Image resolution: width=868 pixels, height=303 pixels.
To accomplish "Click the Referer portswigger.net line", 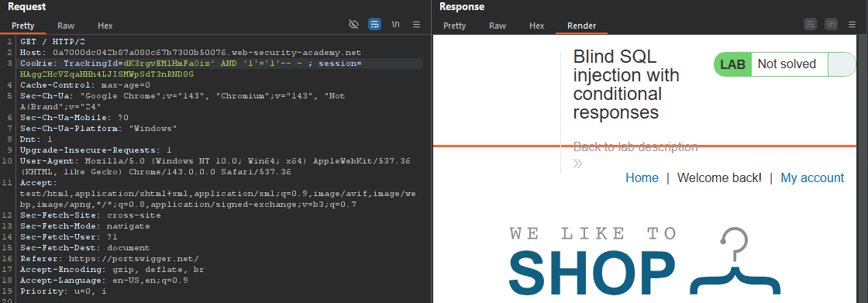I will [x=109, y=259].
